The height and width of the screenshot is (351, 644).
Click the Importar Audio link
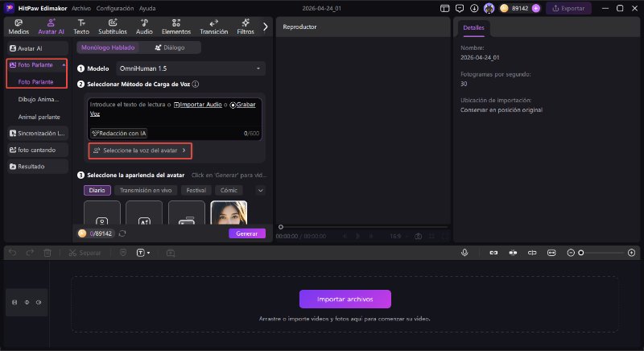(197, 105)
